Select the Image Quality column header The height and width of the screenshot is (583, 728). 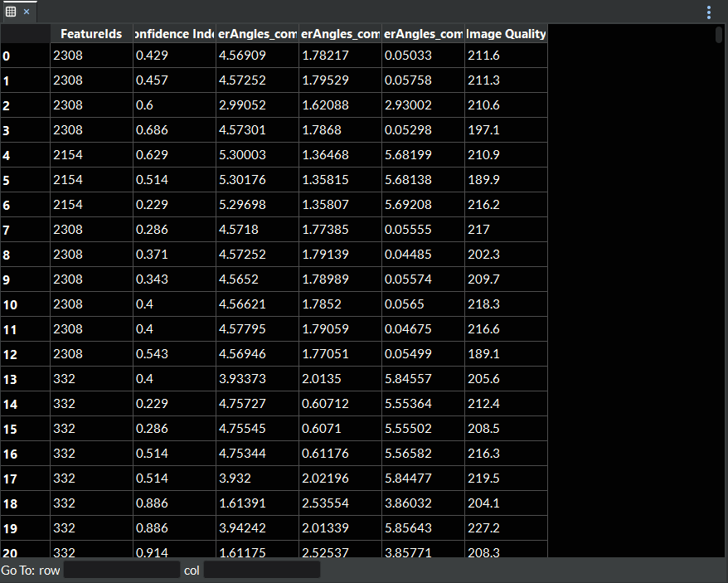point(506,34)
